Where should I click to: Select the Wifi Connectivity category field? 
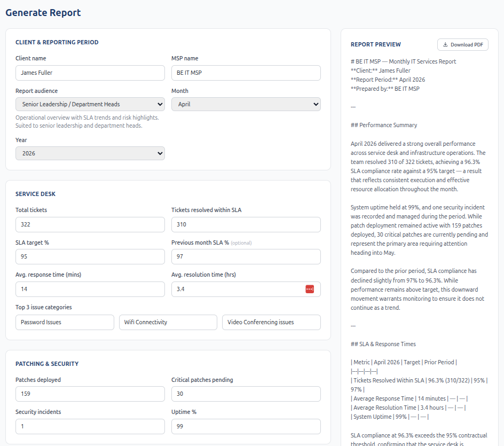168,322
